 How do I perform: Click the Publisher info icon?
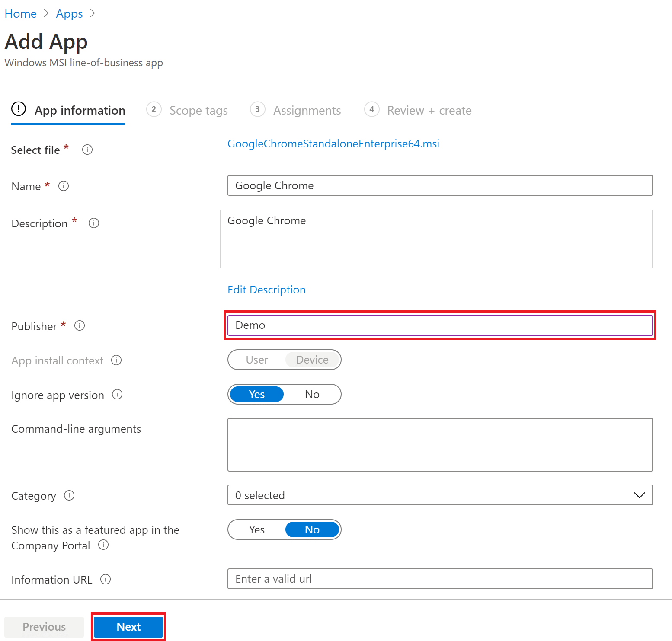(80, 326)
